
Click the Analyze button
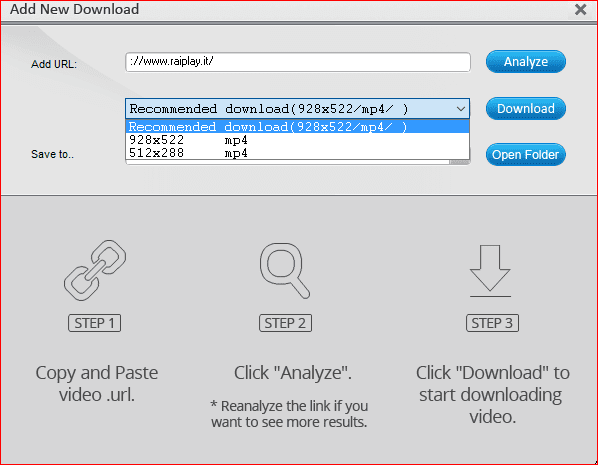(x=526, y=62)
